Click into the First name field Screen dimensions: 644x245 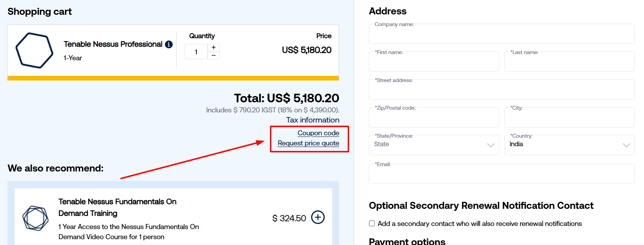433,62
